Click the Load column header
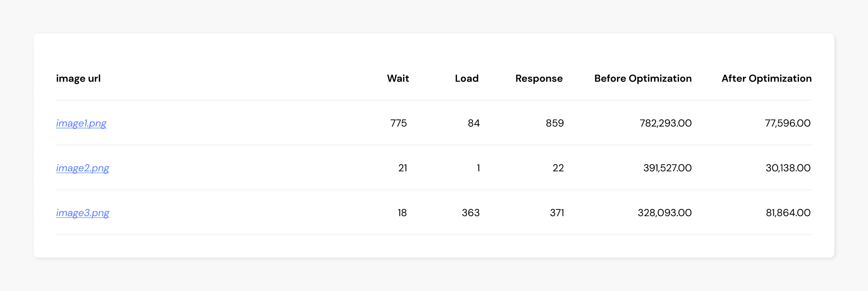 [467, 78]
